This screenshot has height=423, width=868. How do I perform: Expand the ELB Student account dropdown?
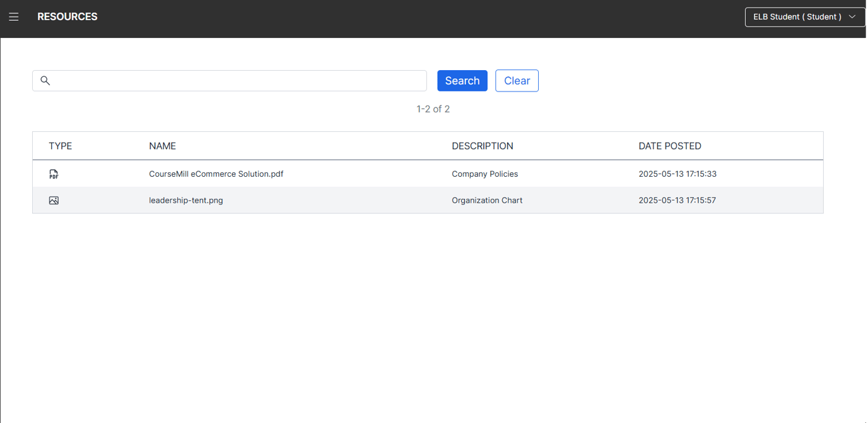point(805,17)
